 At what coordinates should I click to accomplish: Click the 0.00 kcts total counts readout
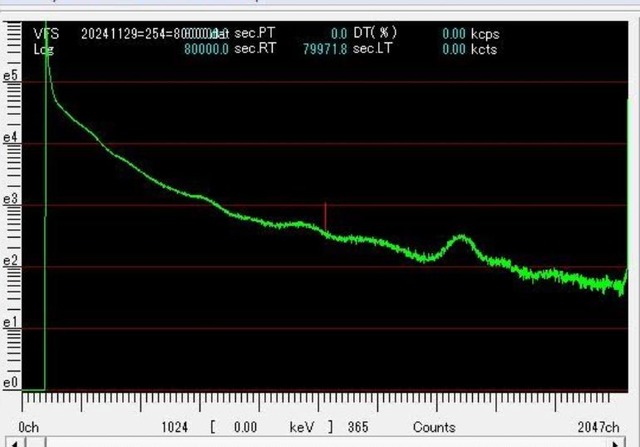pyautogui.click(x=470, y=49)
